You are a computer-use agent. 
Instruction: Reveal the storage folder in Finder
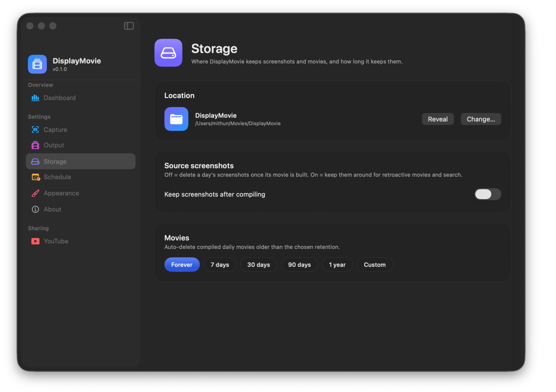[x=438, y=119]
